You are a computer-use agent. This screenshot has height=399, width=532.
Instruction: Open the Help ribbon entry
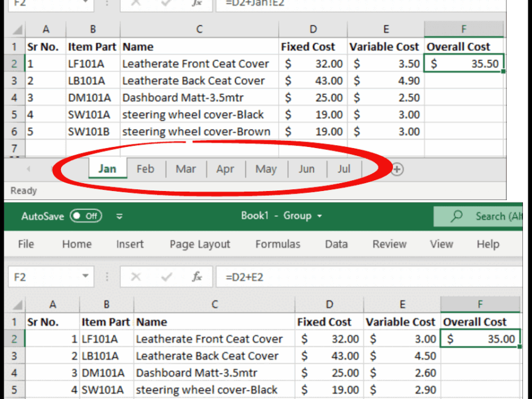click(488, 244)
